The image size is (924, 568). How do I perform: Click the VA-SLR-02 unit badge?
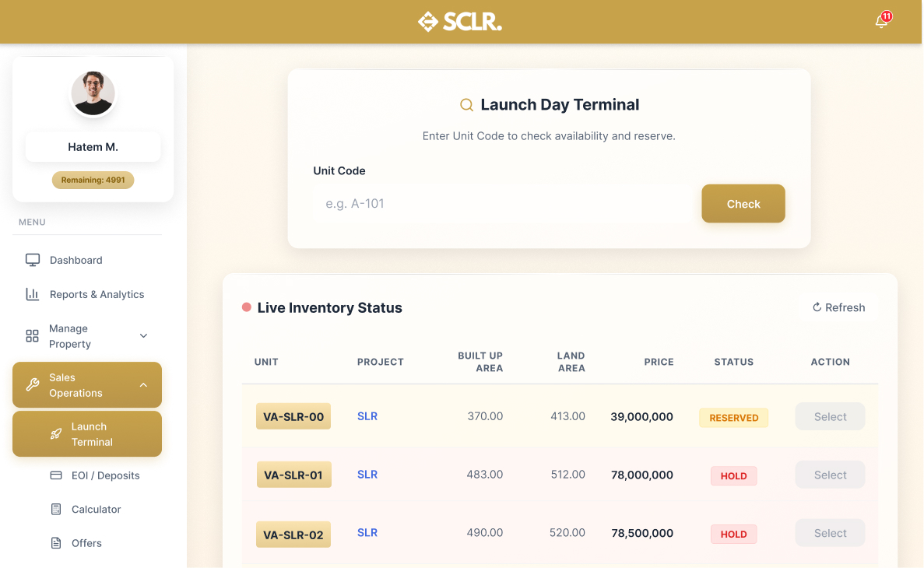pos(293,535)
